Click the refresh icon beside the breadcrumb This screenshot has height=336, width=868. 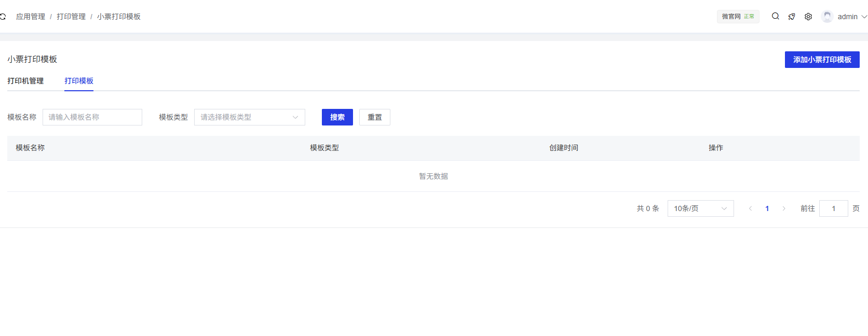[3, 17]
